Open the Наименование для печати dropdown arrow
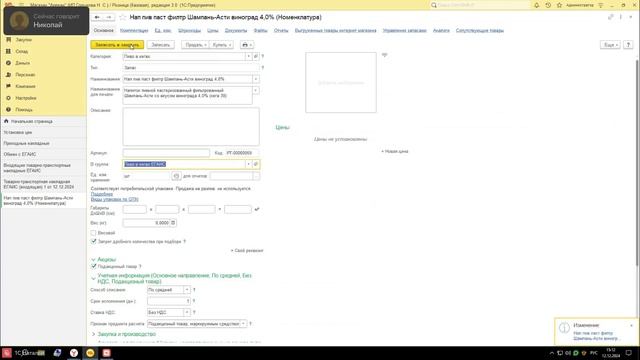 [256, 90]
